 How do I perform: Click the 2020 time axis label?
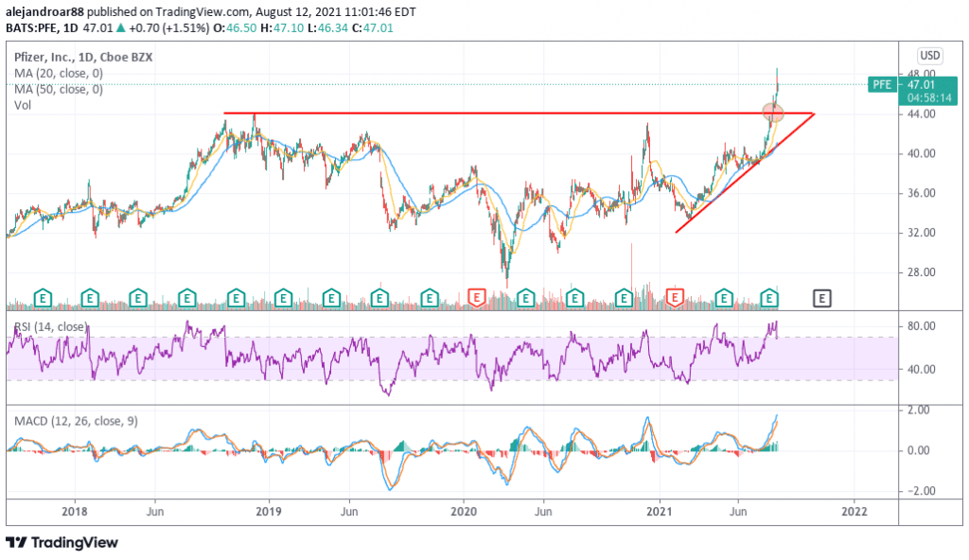[464, 511]
